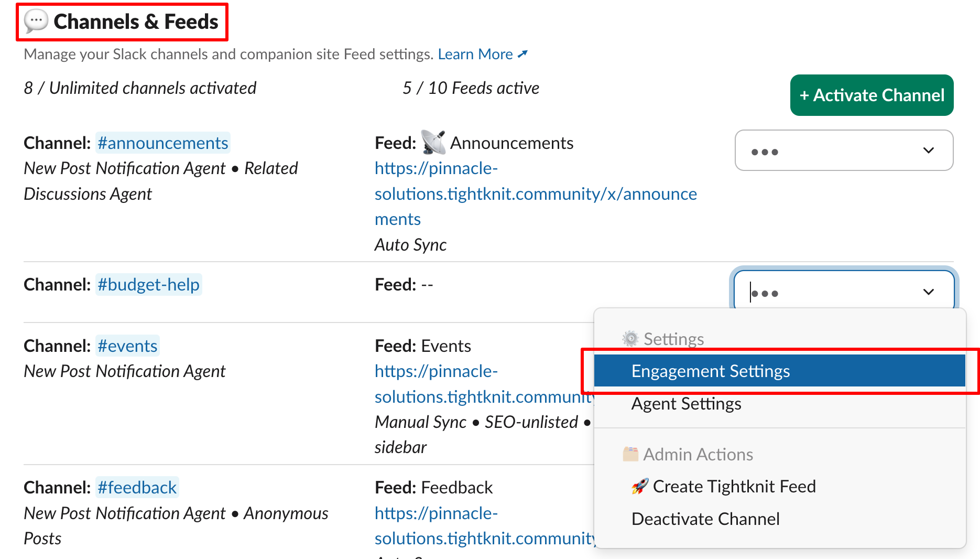Image resolution: width=980 pixels, height=559 pixels.
Task: Click the gear icon next to Settings
Action: click(630, 339)
